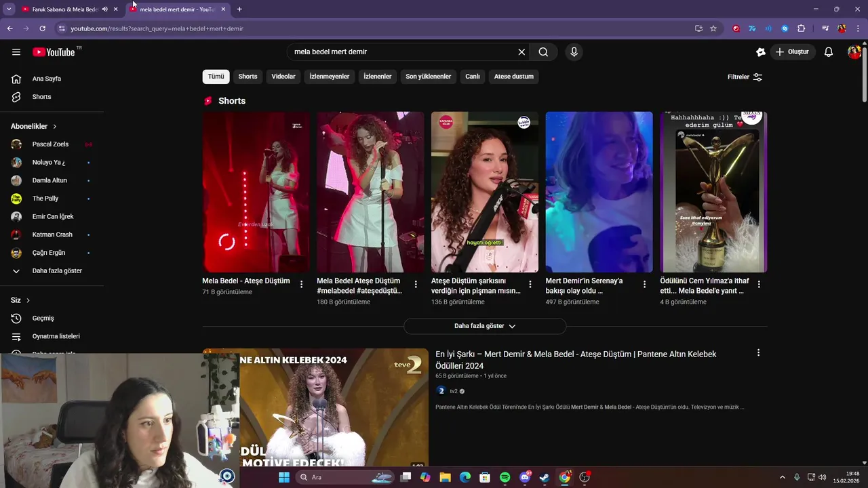Open the En İyi Şarkı video title
Viewport: 868px width, 488px height.
[x=576, y=360]
